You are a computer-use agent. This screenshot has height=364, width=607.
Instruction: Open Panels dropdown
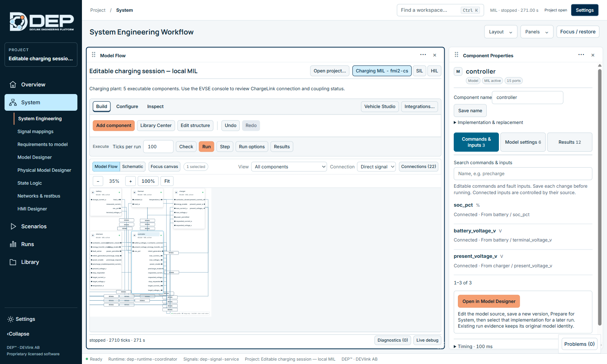[537, 32]
